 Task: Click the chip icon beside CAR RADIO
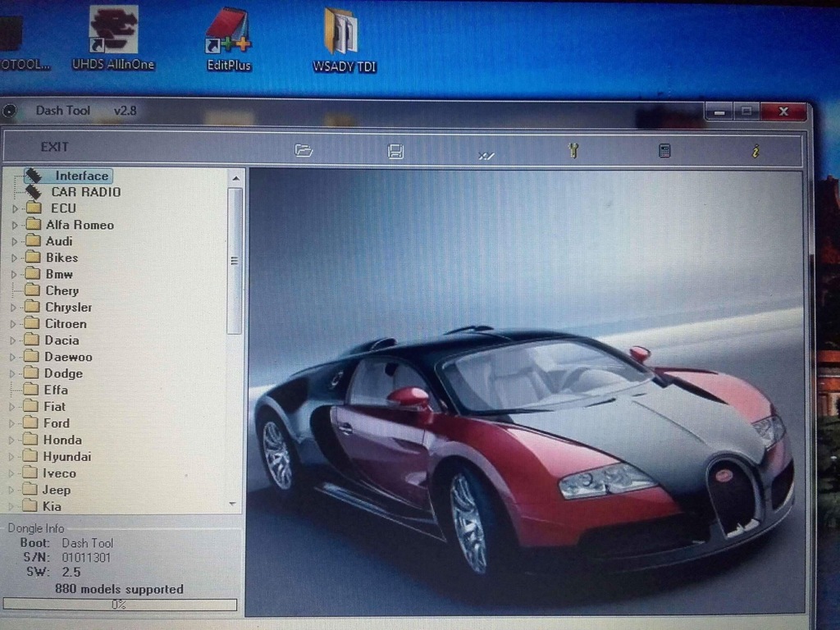click(x=33, y=192)
